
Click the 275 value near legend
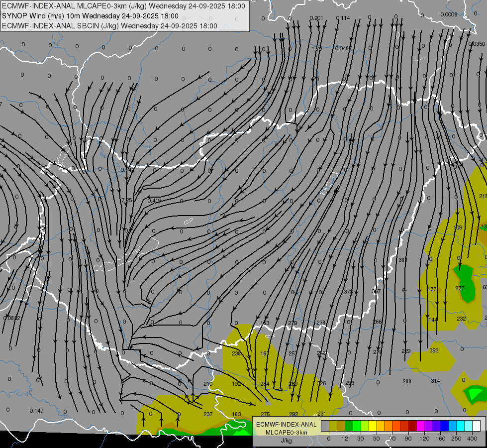coord(265,414)
